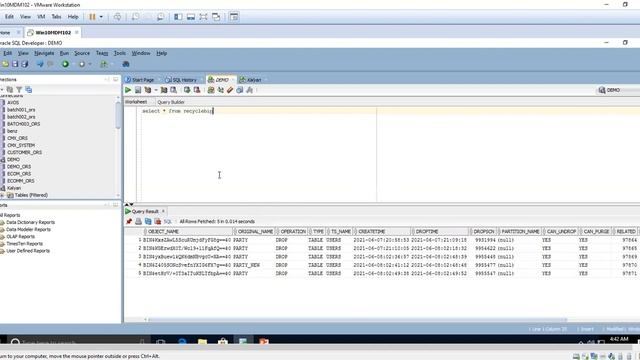Click the query result horizontal scrollbar

pos(357,320)
